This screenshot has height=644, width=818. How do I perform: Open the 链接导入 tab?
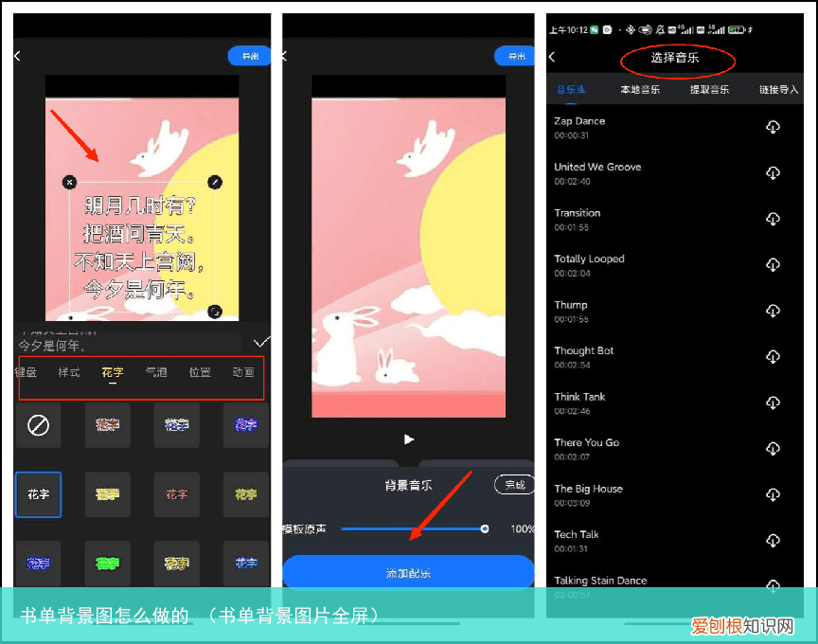(x=778, y=89)
